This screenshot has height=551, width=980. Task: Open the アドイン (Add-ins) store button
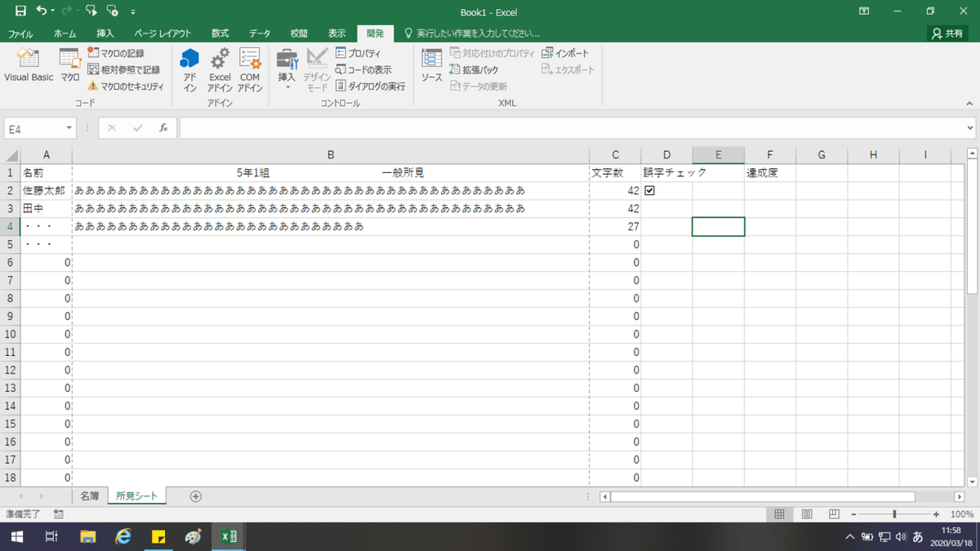[x=189, y=70]
